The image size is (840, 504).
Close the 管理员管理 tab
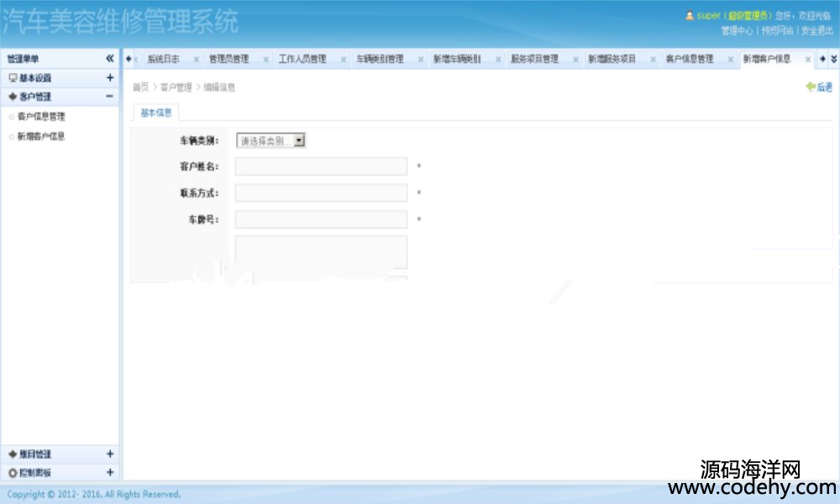pos(266,60)
